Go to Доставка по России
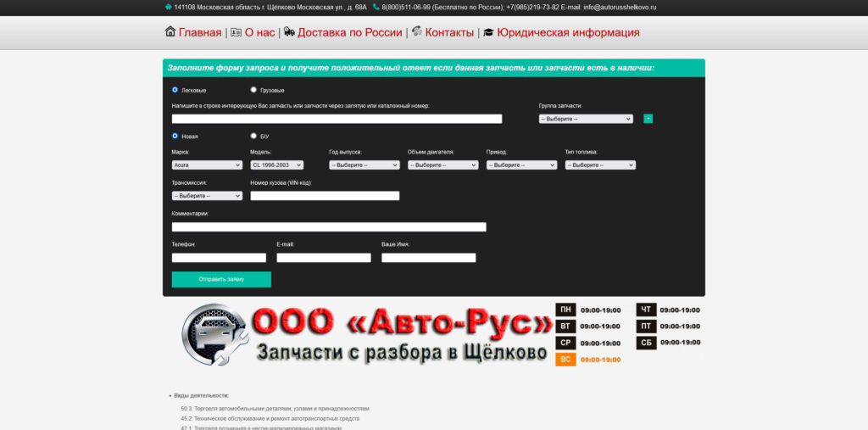Viewport: 868px width, 430px height. [350, 33]
